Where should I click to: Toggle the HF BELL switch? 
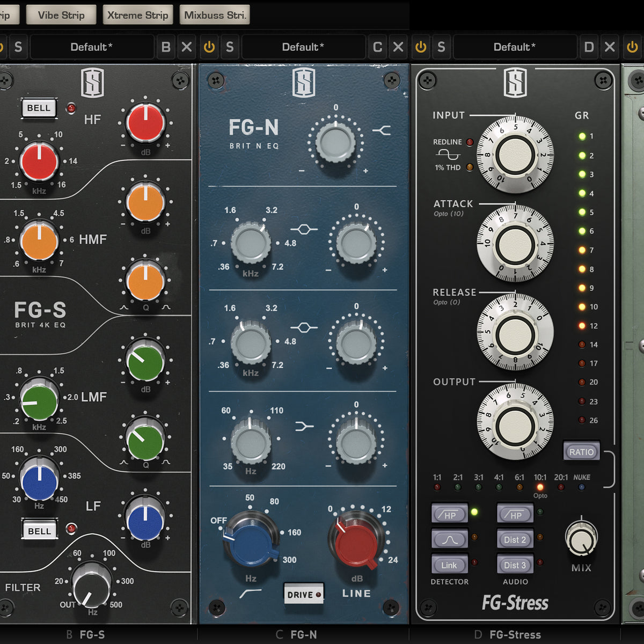tap(39, 108)
